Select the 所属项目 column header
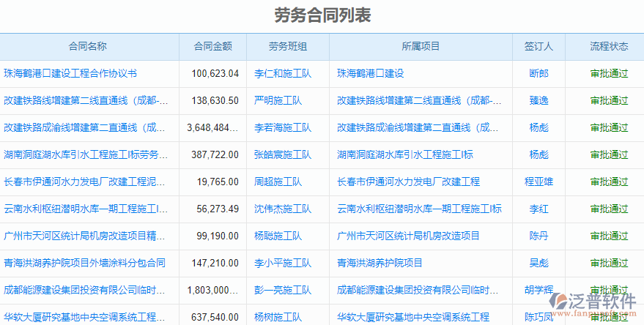This screenshot has height=325, width=644. 421,46
